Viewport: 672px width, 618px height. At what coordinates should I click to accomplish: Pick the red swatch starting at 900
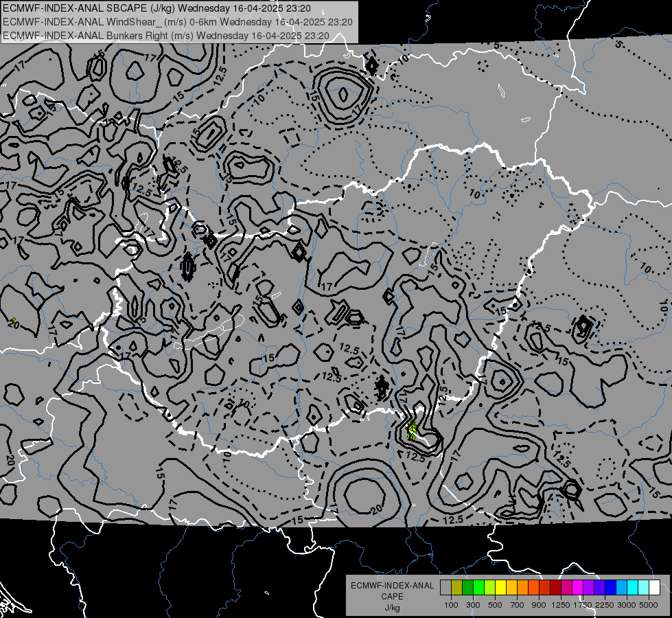[x=544, y=588]
